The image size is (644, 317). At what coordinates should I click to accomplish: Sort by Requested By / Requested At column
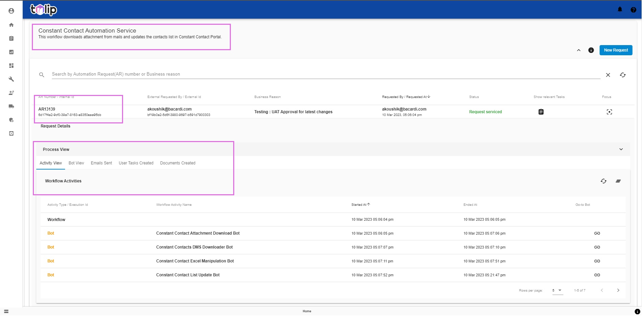point(406,97)
